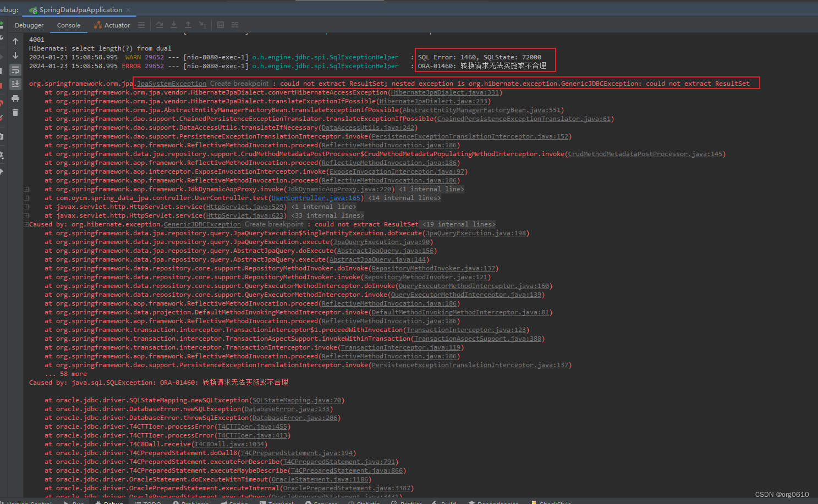Click Create breakpoint next to GenericJDBCException
Image resolution: width=818 pixels, height=504 pixels.
pos(274,224)
